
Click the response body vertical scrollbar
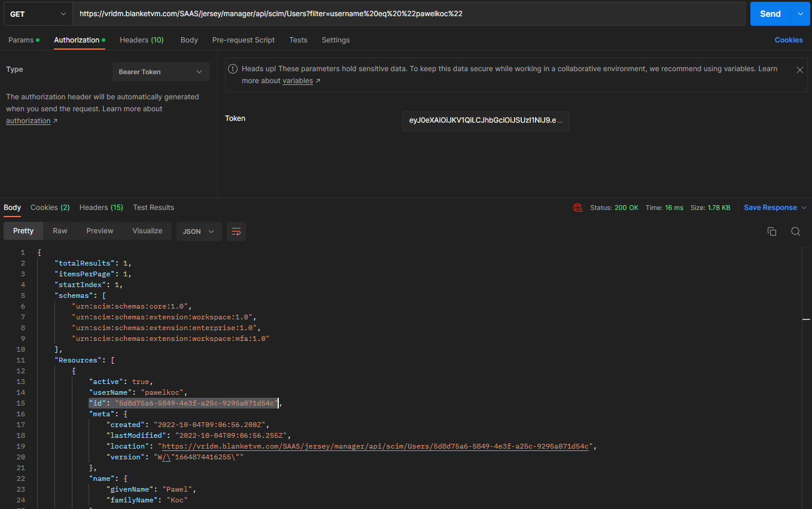(x=806, y=320)
